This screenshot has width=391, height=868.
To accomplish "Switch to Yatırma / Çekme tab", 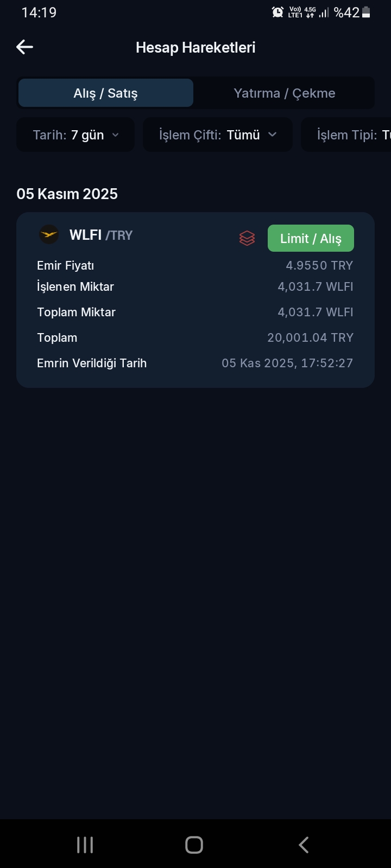I will click(284, 93).
